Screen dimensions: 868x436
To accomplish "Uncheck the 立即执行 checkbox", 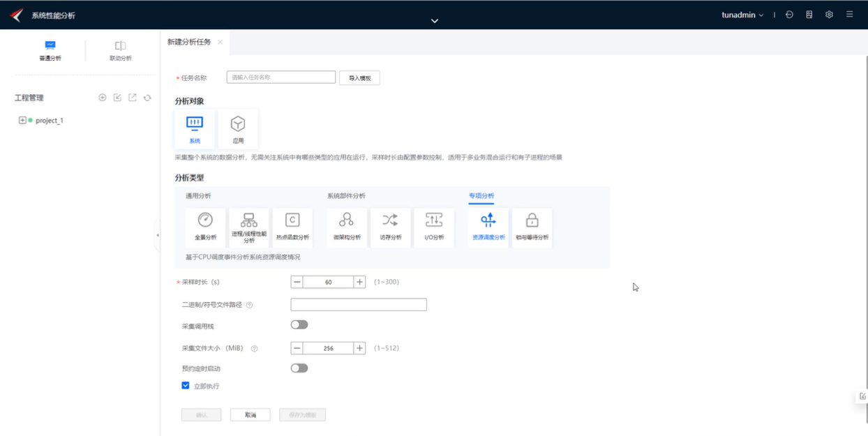I will coord(186,385).
